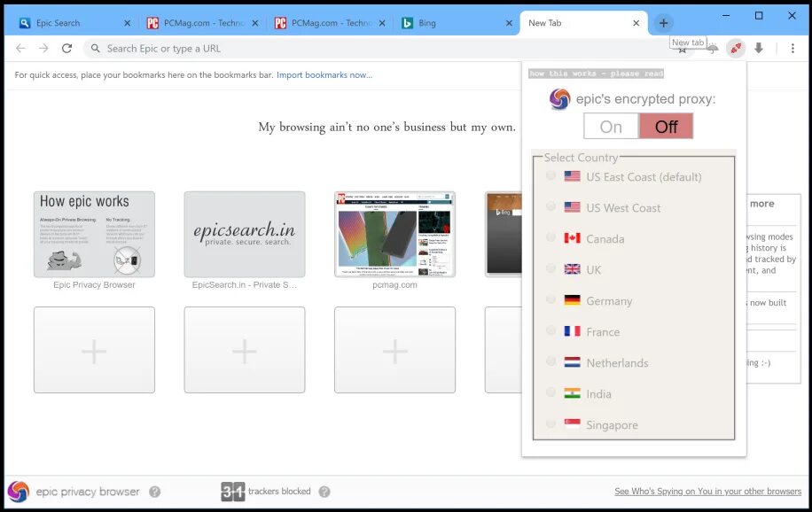Select Canada radio button

[x=551, y=237]
